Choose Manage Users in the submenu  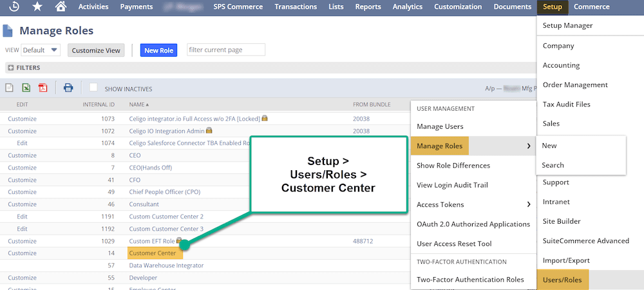(440, 126)
